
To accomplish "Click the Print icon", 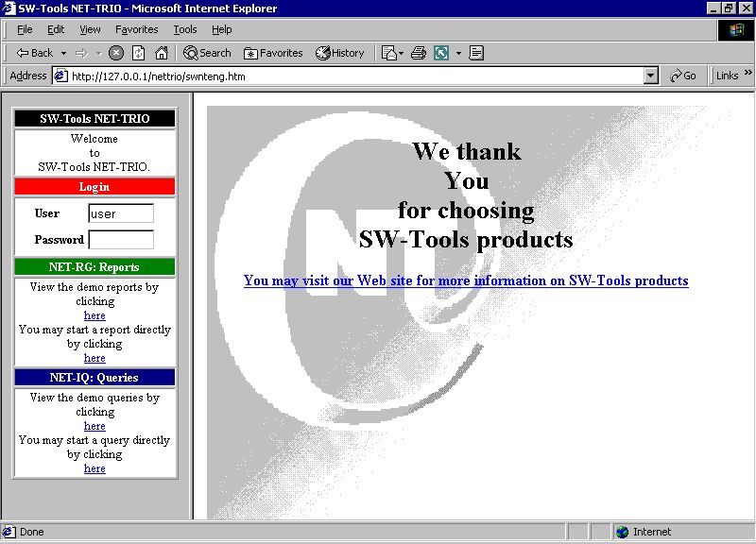I will tap(419, 53).
